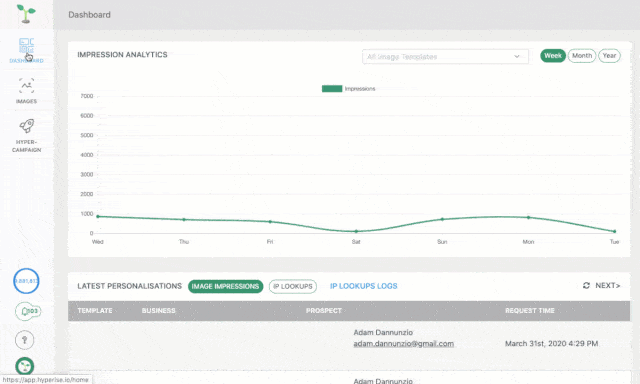Click the LATEST PERSONALISATIONS heading
The height and width of the screenshot is (384, 640).
pyautogui.click(x=129, y=286)
